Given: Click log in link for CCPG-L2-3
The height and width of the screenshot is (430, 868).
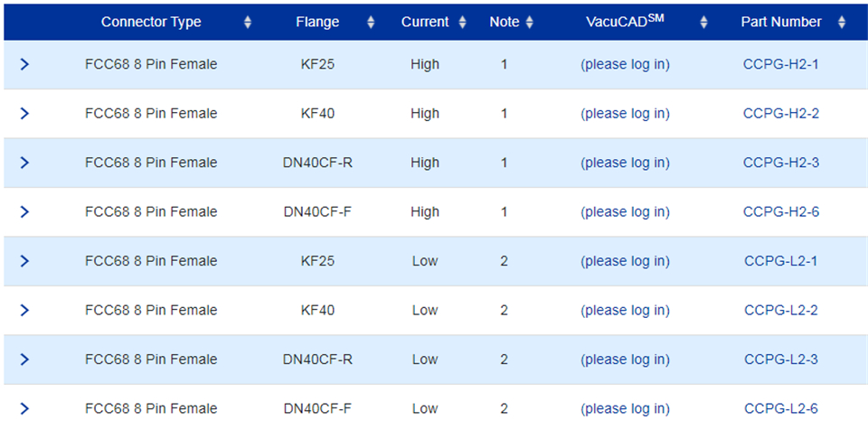Looking at the screenshot, I should coord(625,360).
